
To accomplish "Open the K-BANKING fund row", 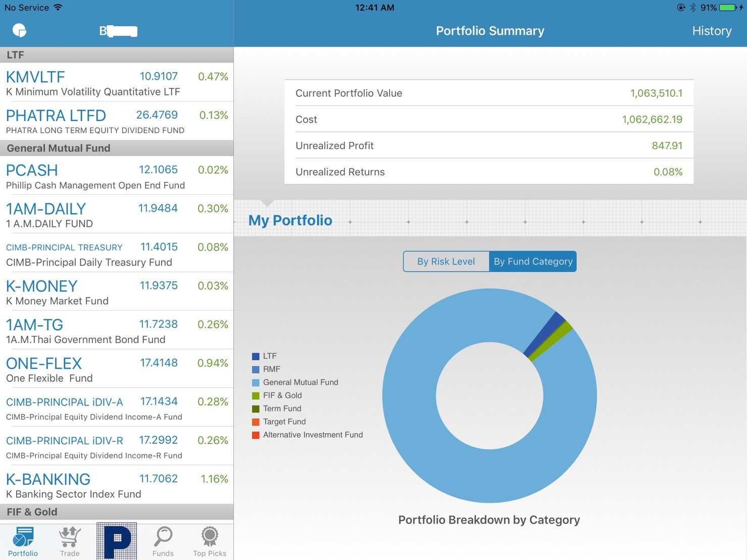I will [117, 485].
